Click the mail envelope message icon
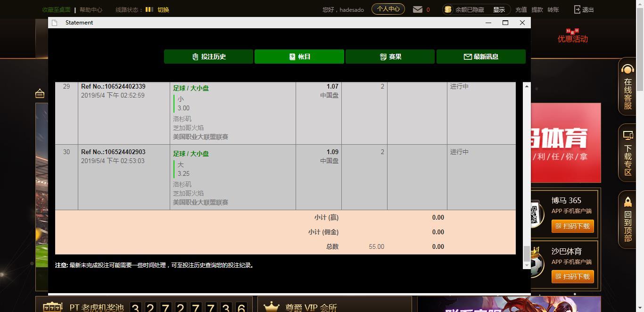The image size is (644, 312). (417, 9)
